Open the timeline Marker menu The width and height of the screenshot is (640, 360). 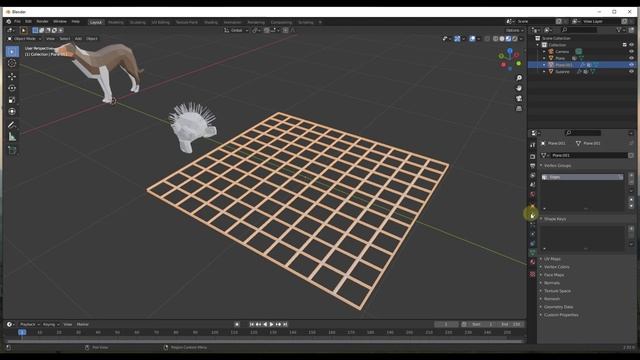[x=82, y=324]
